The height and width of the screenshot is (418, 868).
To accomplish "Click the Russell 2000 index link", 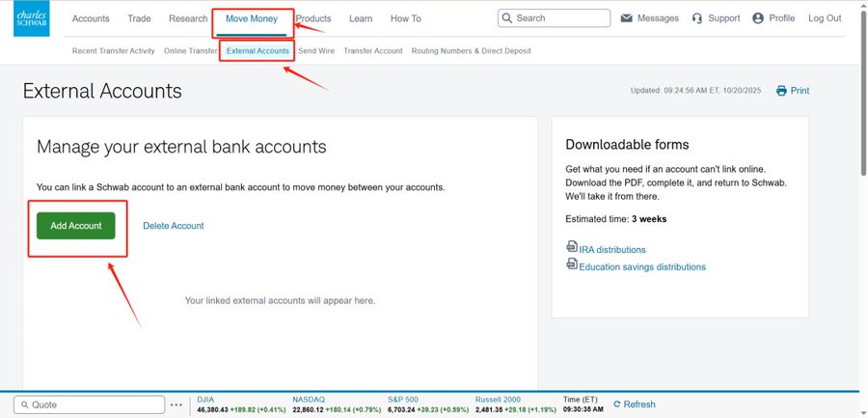I will [498, 399].
